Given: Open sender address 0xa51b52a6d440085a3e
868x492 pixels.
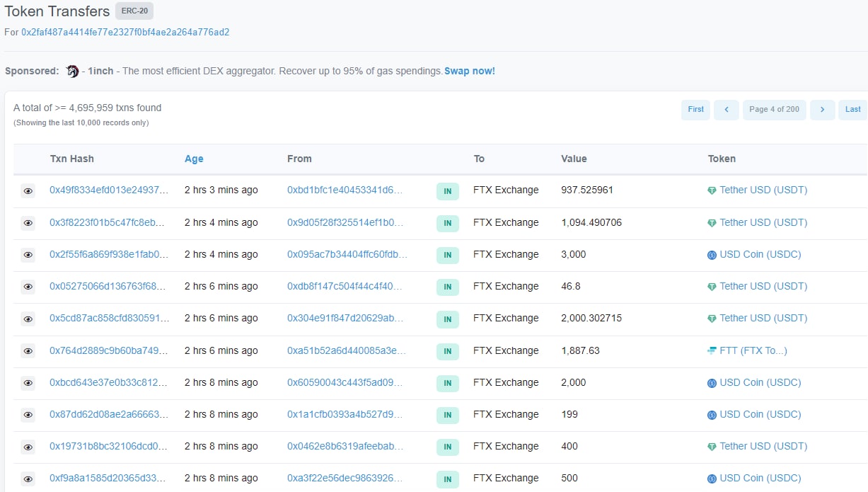Looking at the screenshot, I should [347, 350].
